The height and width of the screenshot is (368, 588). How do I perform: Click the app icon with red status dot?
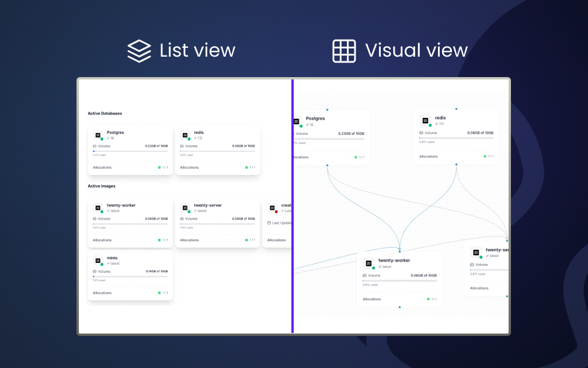(x=272, y=208)
